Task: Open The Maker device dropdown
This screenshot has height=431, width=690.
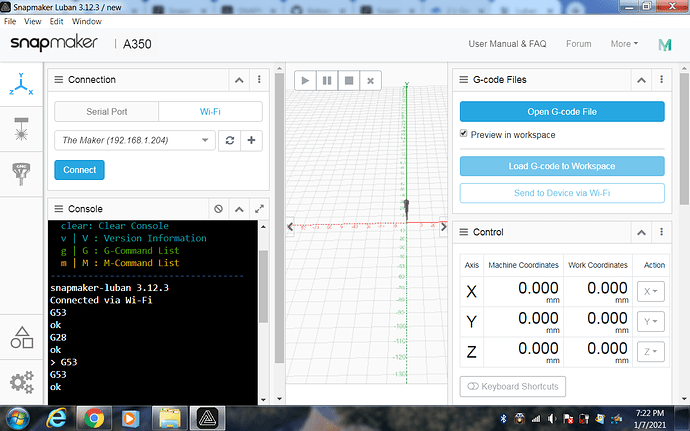Action: 135,140
